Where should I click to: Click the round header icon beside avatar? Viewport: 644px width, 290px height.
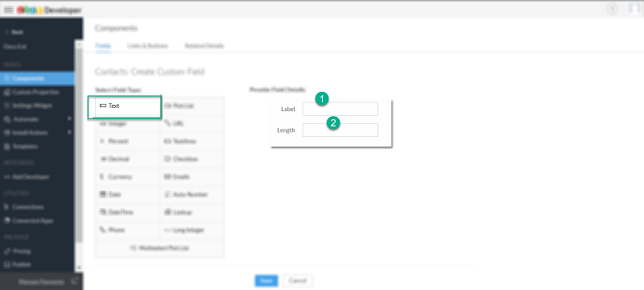tap(612, 9)
